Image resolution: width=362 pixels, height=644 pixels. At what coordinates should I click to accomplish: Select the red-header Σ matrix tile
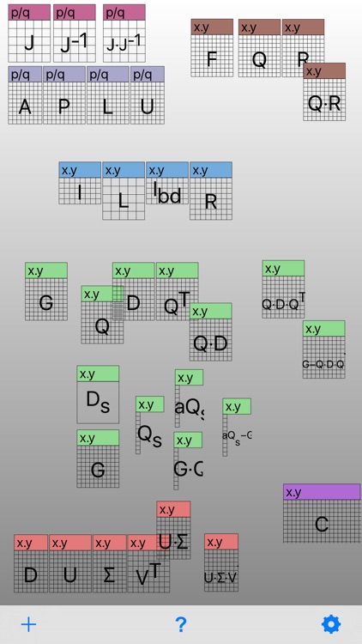click(x=110, y=563)
